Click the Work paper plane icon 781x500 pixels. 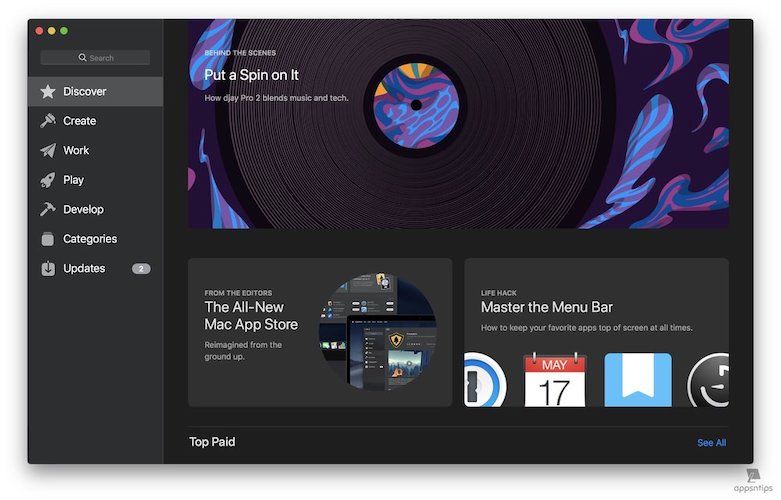point(47,151)
